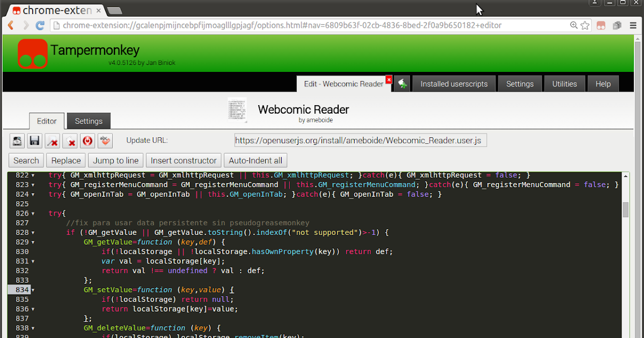Click the comment '//fix para usar data persistente'

coord(188,223)
